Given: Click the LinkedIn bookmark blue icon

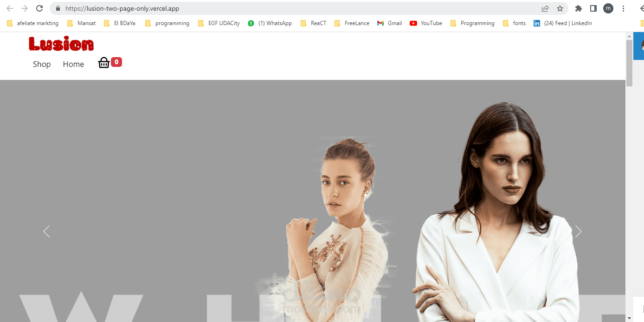Looking at the screenshot, I should tap(537, 23).
